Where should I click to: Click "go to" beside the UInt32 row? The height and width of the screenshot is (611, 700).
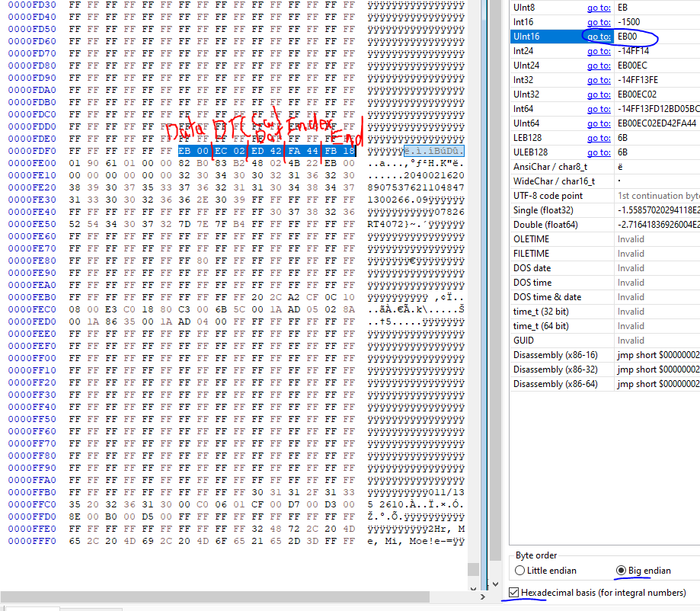599,94
